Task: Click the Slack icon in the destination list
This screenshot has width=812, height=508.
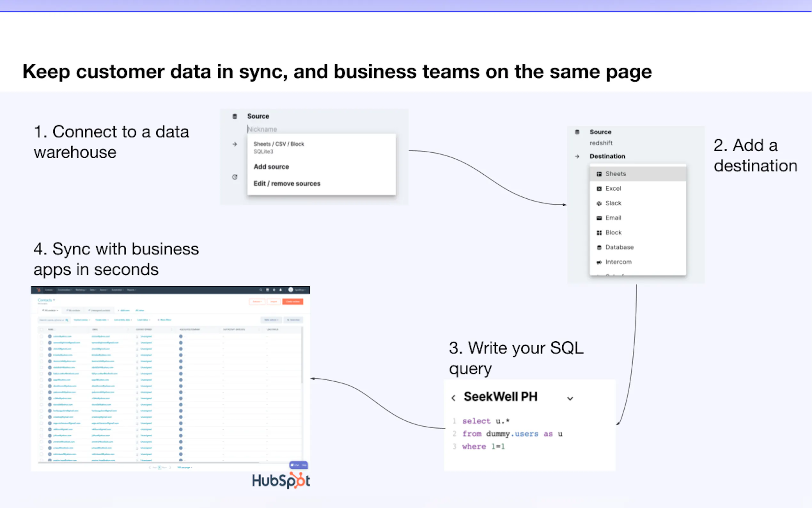Action: pos(599,203)
